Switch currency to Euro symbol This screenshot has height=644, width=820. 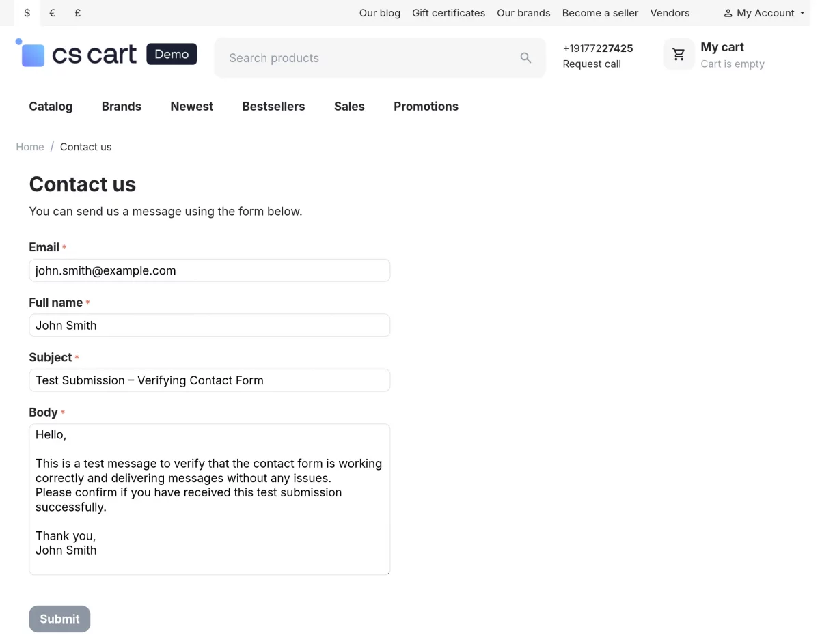(53, 13)
